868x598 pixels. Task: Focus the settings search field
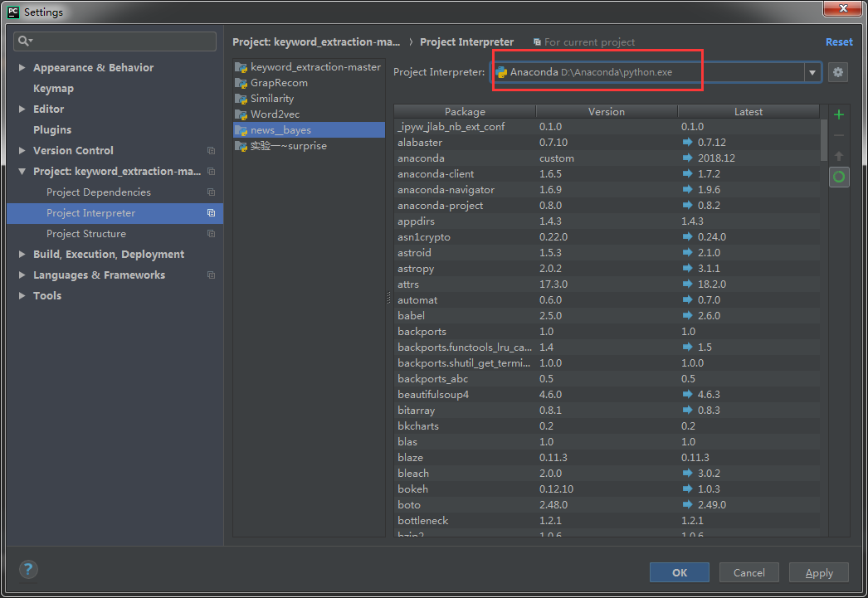point(115,41)
